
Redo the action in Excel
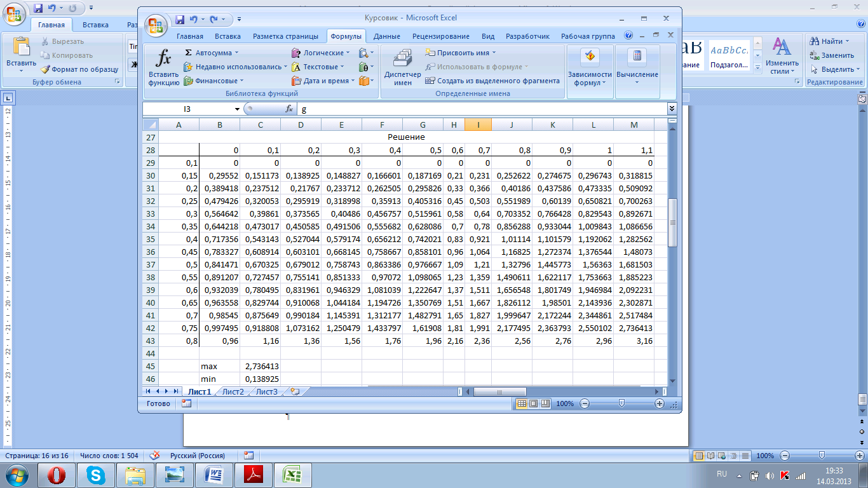[x=213, y=19]
